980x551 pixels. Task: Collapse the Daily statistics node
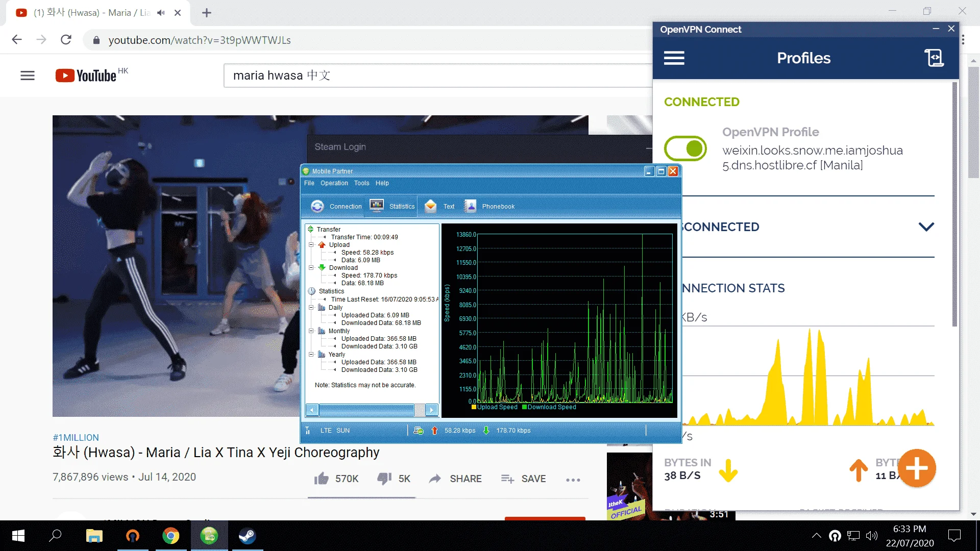tap(311, 308)
